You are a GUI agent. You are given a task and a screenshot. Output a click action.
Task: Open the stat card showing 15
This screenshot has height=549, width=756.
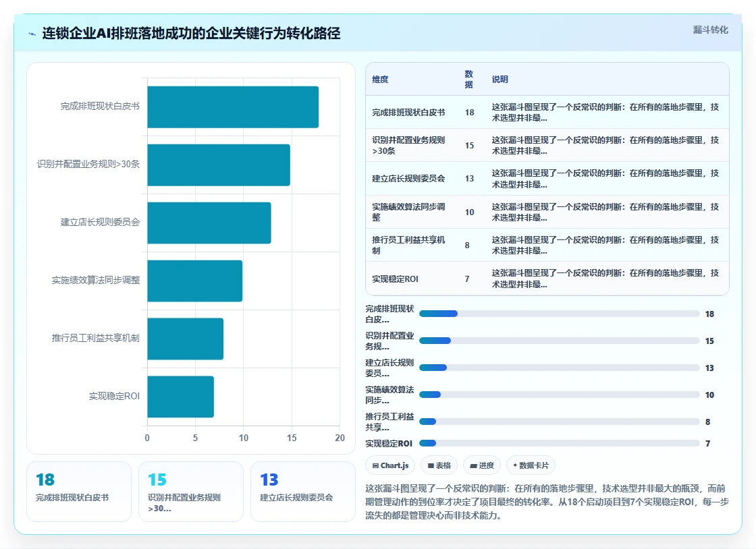(x=191, y=492)
